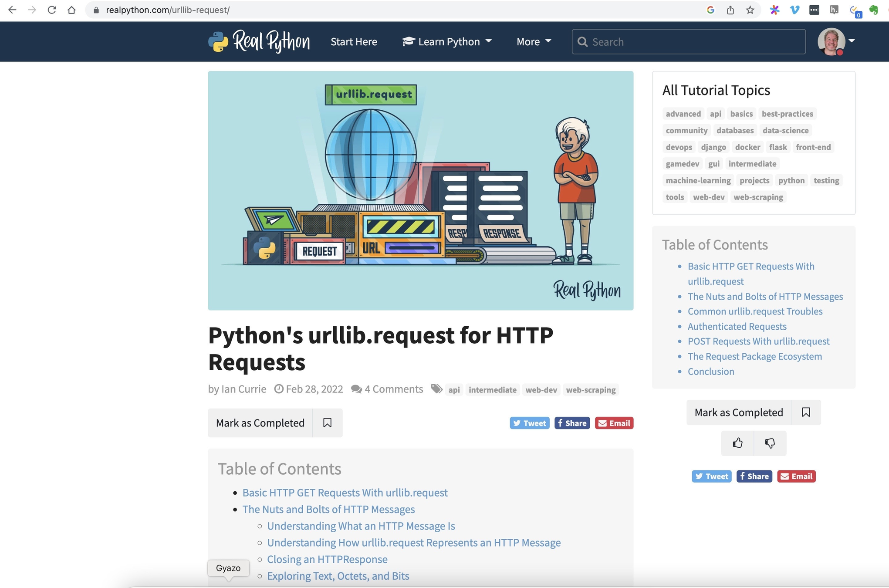Click the browser reload icon
The width and height of the screenshot is (889, 588).
pos(52,10)
